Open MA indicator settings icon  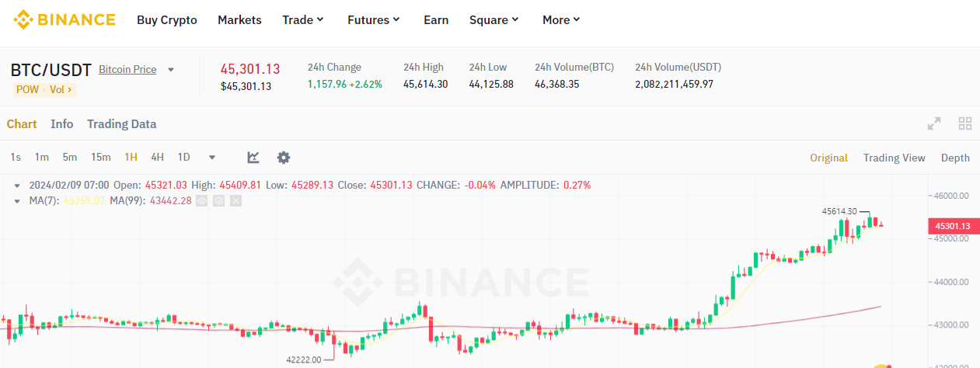click(219, 201)
